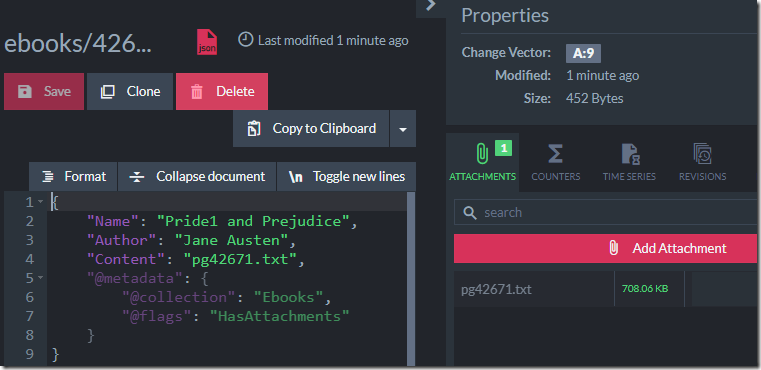
Task: Click the magnifier icon in search box
Action: (469, 213)
